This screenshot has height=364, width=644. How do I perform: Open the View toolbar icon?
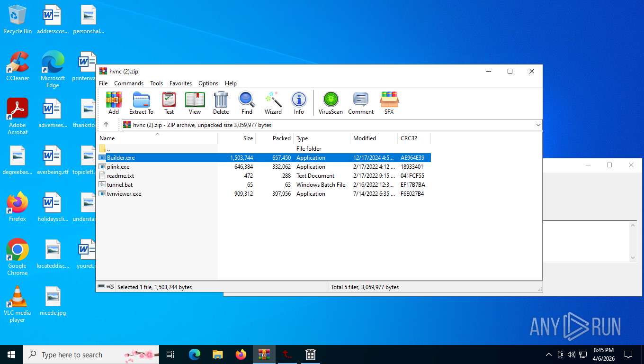tap(195, 103)
